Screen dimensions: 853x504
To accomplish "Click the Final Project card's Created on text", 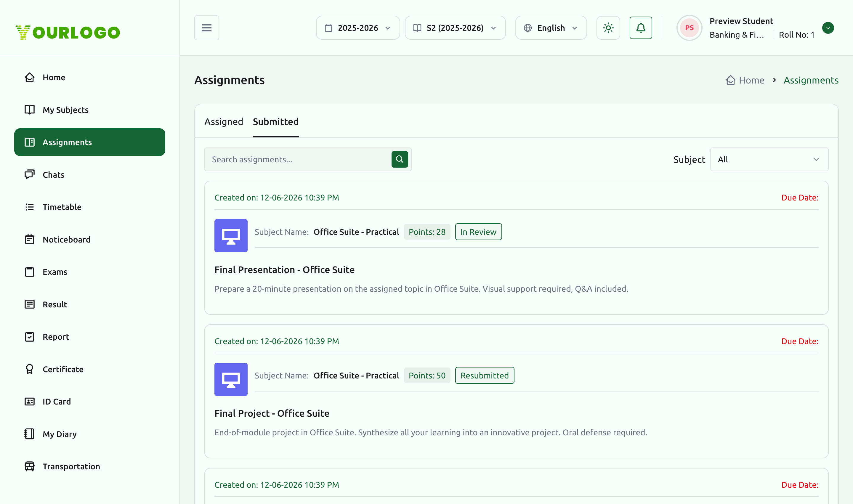I will [277, 341].
